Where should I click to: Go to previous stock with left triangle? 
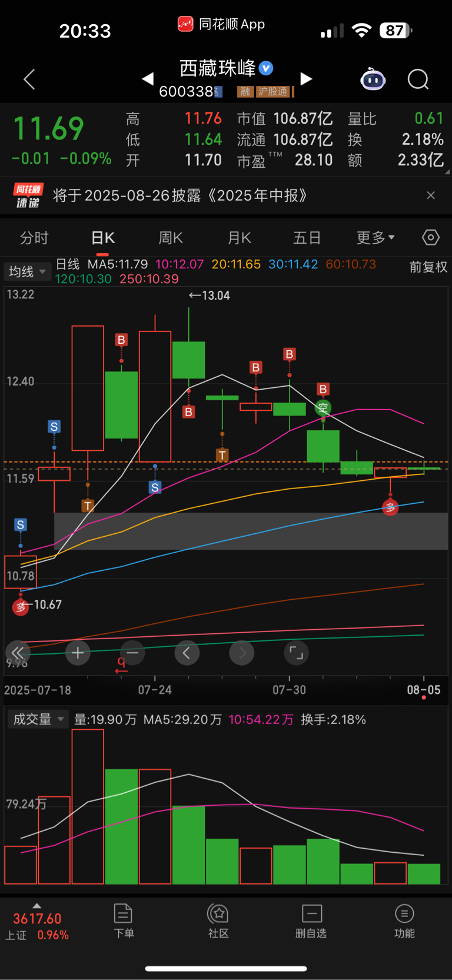[x=148, y=79]
